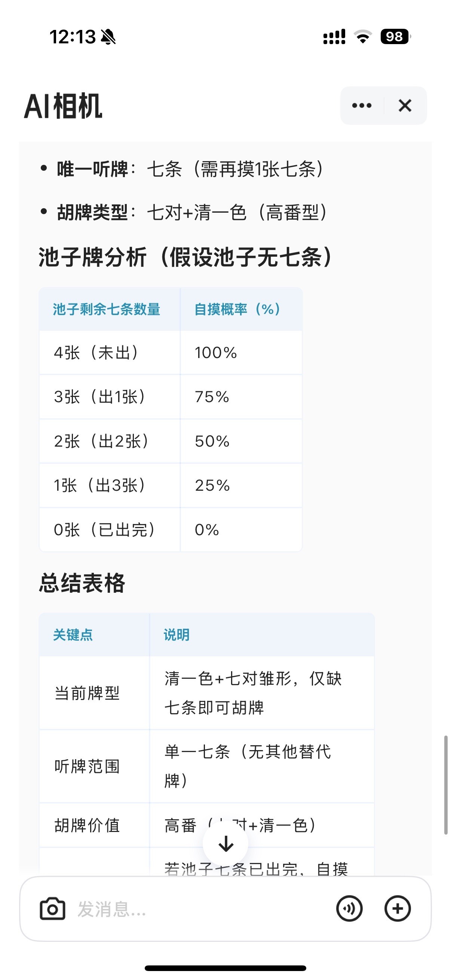
Task: Focus the 发消息 message input field
Action: point(202,909)
